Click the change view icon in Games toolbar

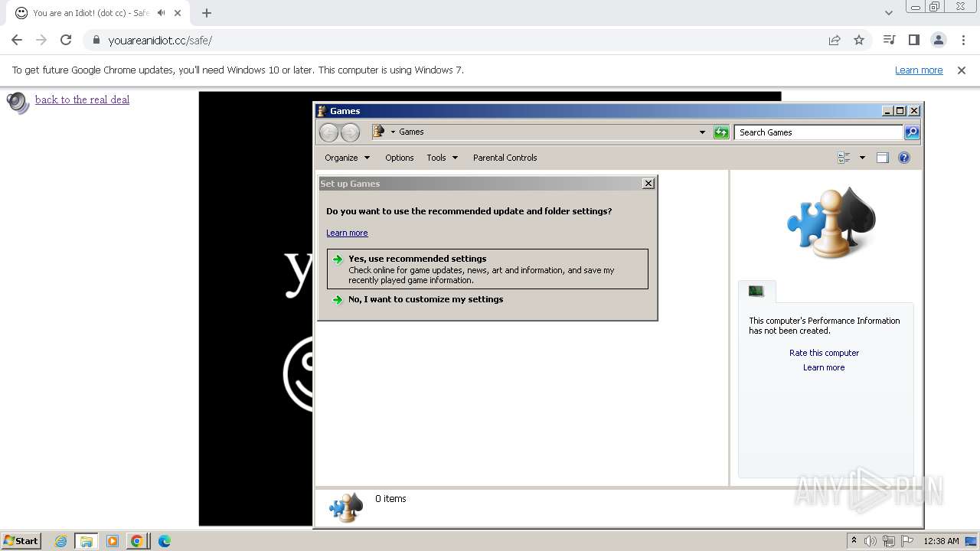[844, 158]
